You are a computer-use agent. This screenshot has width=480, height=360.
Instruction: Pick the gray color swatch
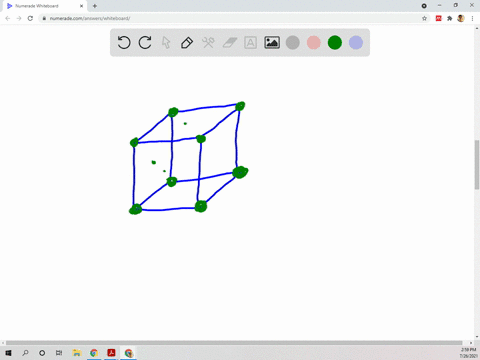(293, 43)
